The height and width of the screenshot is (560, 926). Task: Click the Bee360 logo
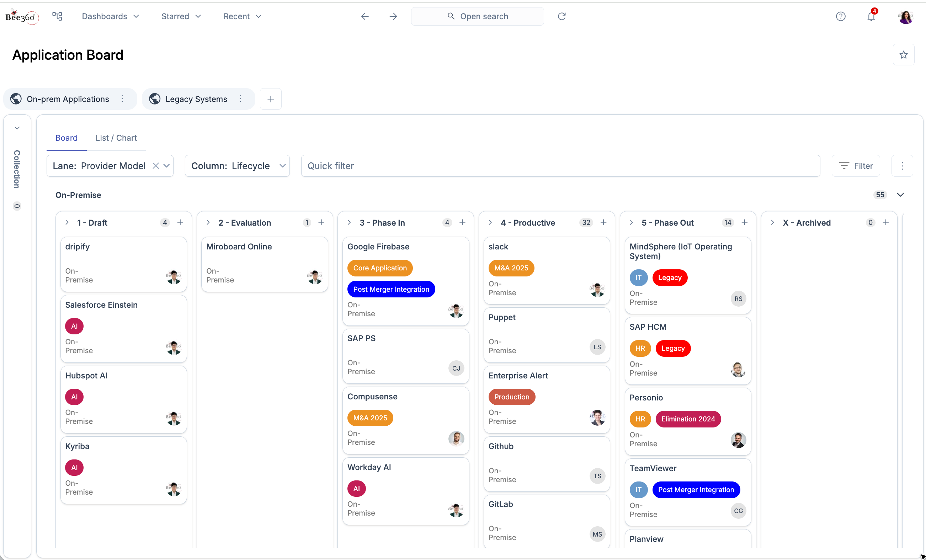click(21, 16)
